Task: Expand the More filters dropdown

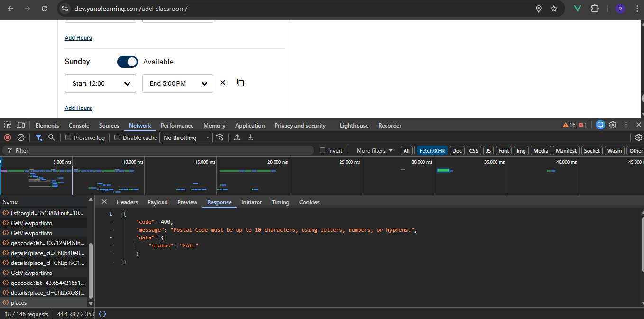Action: [x=375, y=150]
